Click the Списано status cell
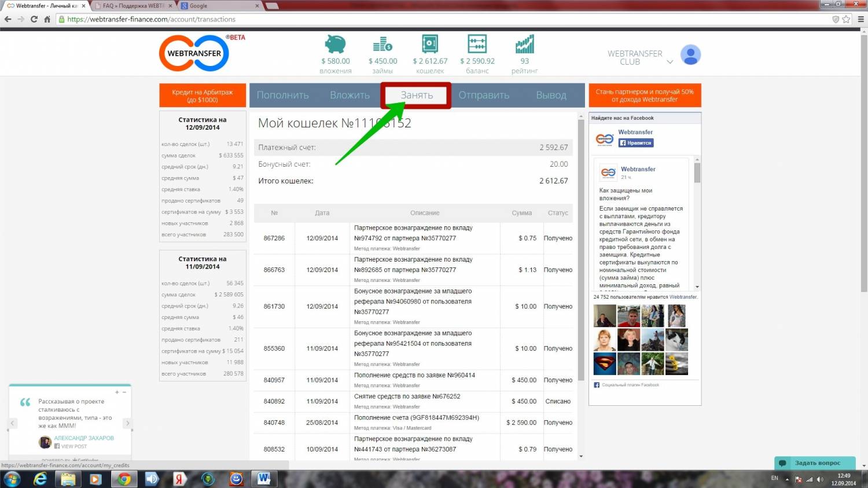 (x=558, y=401)
